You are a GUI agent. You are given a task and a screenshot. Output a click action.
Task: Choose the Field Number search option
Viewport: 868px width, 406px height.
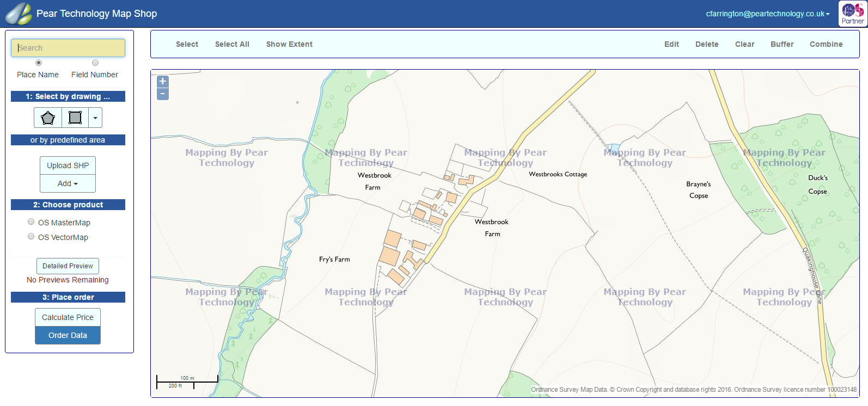[x=95, y=63]
